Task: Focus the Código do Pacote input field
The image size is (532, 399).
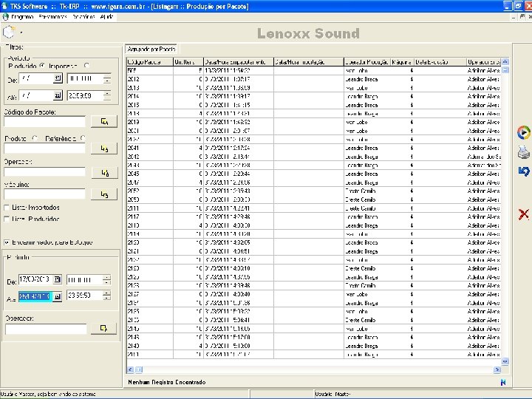Action: [44, 121]
